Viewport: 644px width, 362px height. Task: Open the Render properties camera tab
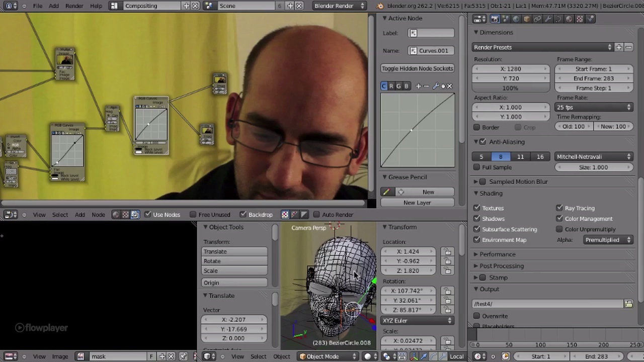495,19
